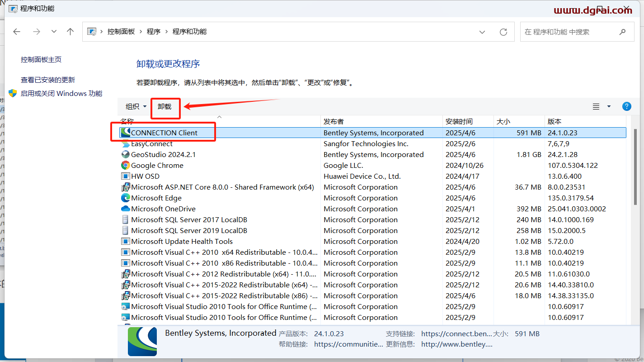Select the HW OSD icon
The image size is (644, 362).
coord(126,176)
